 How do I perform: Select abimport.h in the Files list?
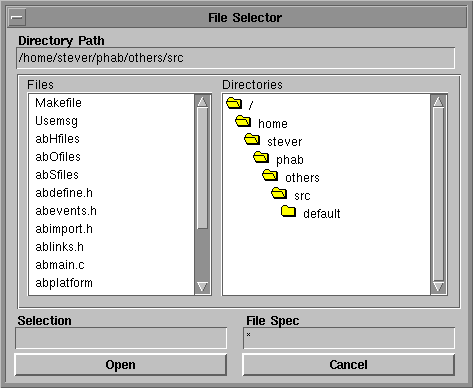coord(64,229)
